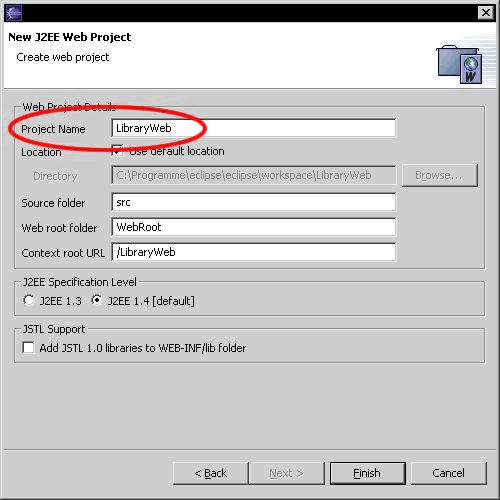The width and height of the screenshot is (500, 500).
Task: Click the Eclipse icon in the title bar
Action: [x=14, y=13]
